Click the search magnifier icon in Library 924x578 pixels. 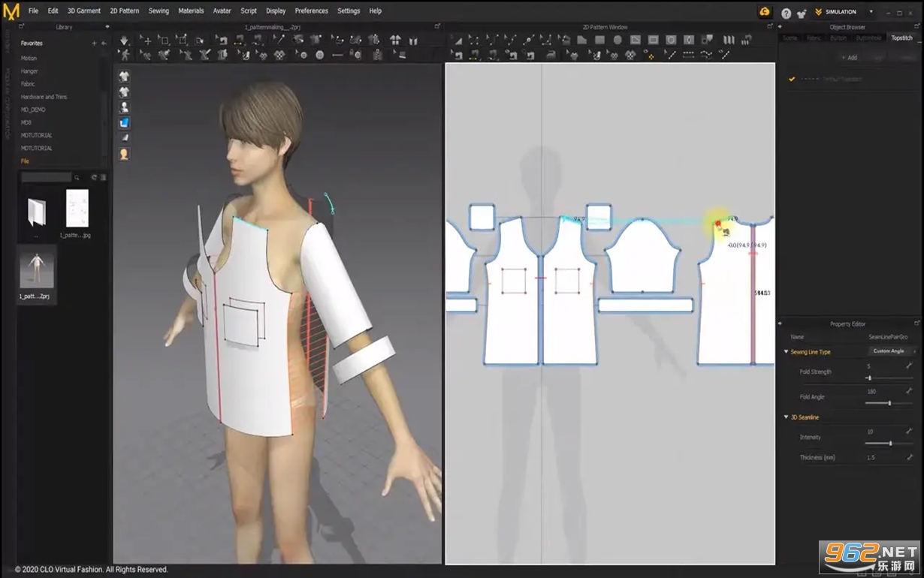point(77,177)
